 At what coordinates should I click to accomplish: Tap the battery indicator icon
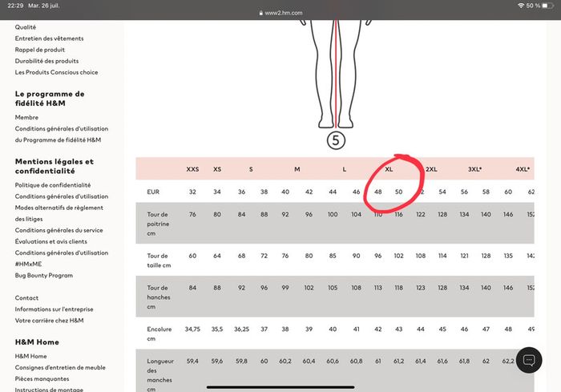(549, 6)
